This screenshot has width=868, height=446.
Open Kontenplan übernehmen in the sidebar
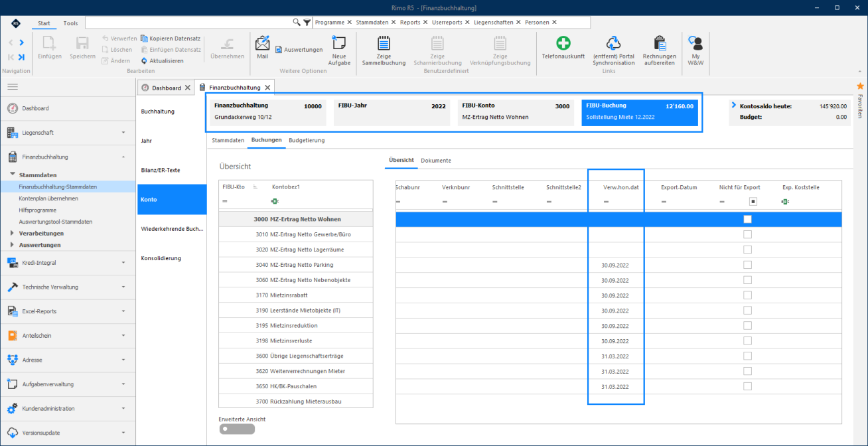tap(48, 198)
